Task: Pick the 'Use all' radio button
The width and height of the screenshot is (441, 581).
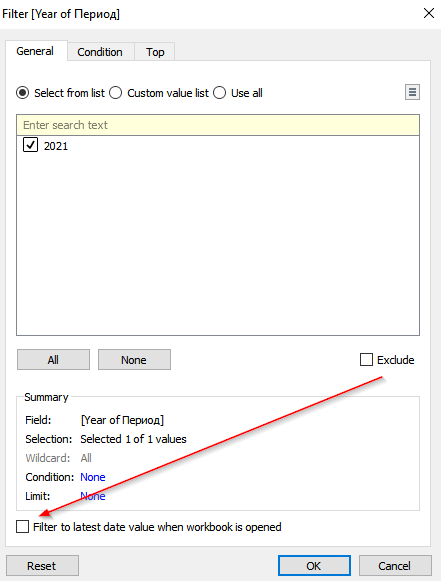Action: (219, 93)
